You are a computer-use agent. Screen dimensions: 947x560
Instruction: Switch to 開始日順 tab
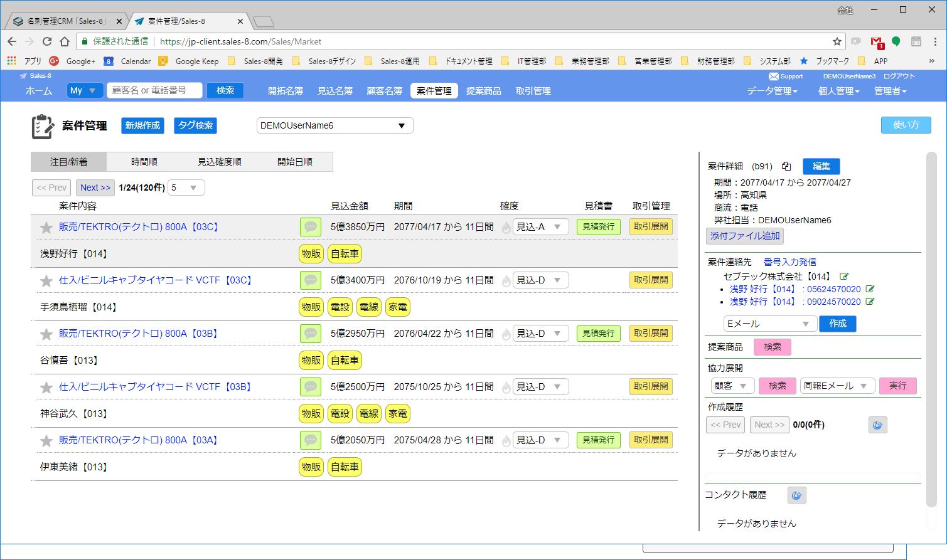pos(295,162)
